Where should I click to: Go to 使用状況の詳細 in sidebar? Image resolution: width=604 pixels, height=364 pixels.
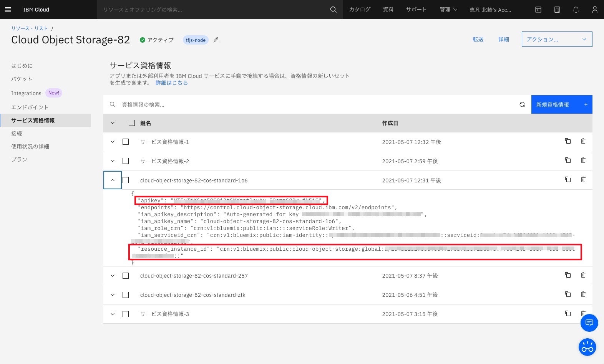(x=30, y=146)
